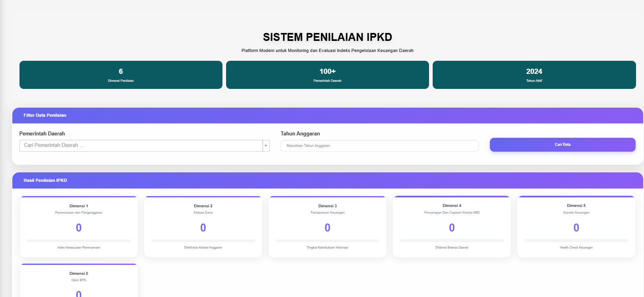Open the Dimensi 2 card title

click(x=203, y=206)
